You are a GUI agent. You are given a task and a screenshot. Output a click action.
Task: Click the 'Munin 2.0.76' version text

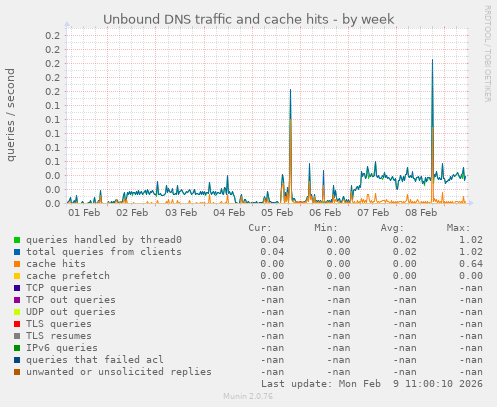pos(248,397)
